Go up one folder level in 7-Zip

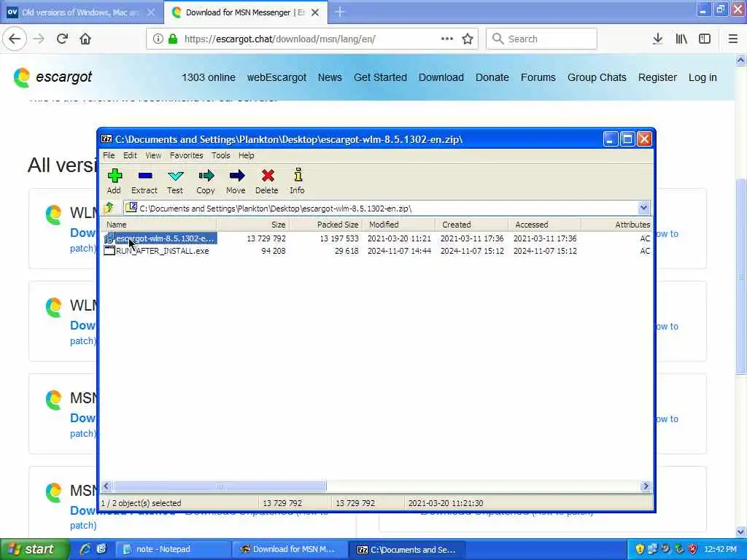(x=109, y=208)
